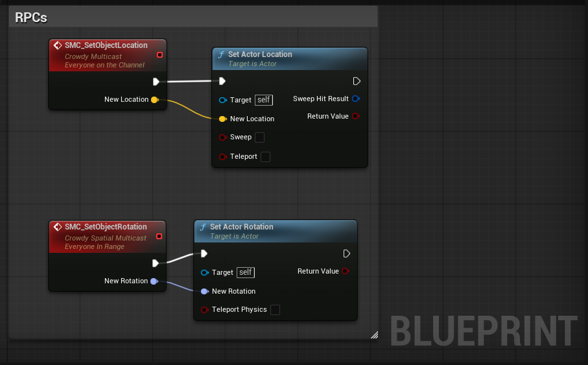Click 'Teleport Physics' label
The image size is (588, 365).
point(239,309)
